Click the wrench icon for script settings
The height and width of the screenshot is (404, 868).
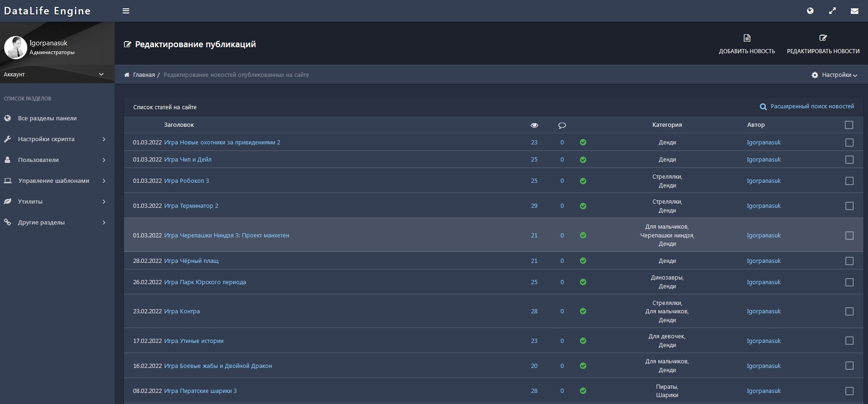7,139
